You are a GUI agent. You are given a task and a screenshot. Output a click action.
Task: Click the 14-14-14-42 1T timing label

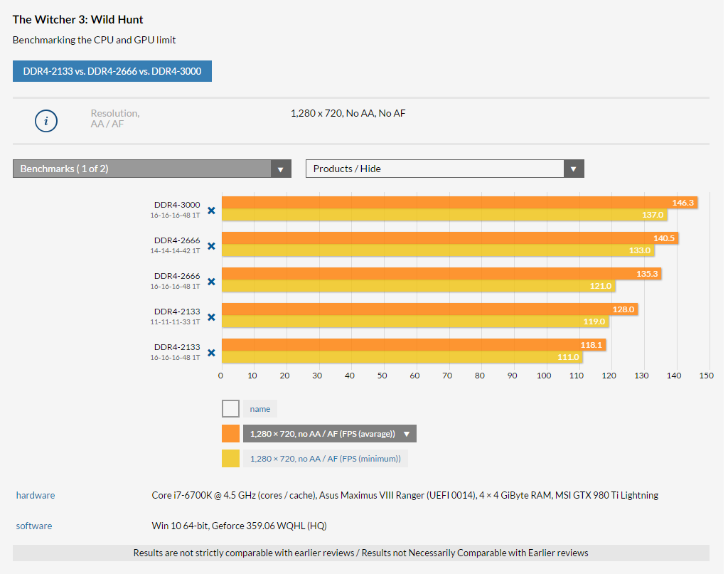tap(175, 251)
